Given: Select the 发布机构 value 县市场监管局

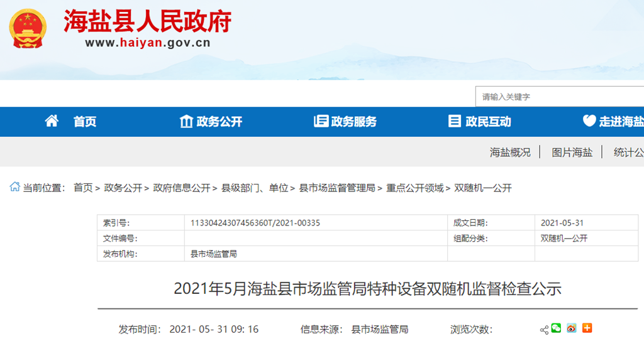Looking at the screenshot, I should coord(214,254).
